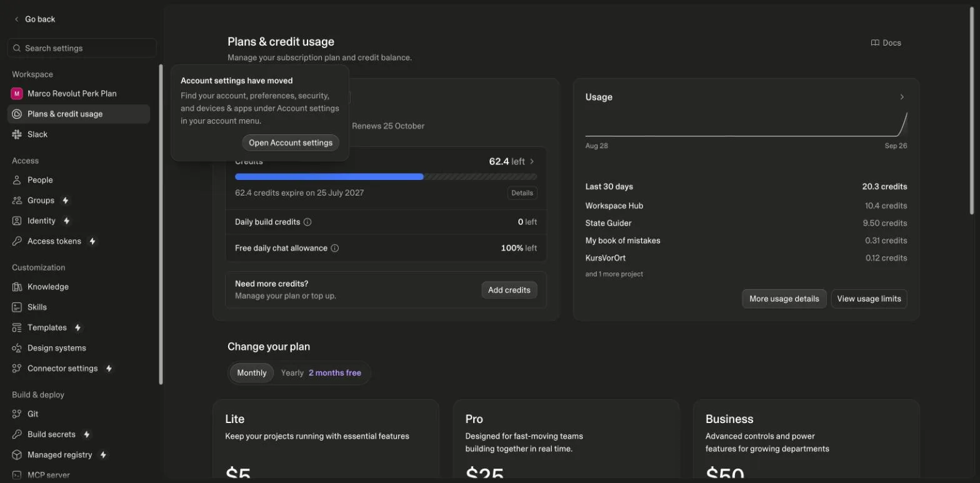Expand Usage card via chevron arrow

point(902,97)
